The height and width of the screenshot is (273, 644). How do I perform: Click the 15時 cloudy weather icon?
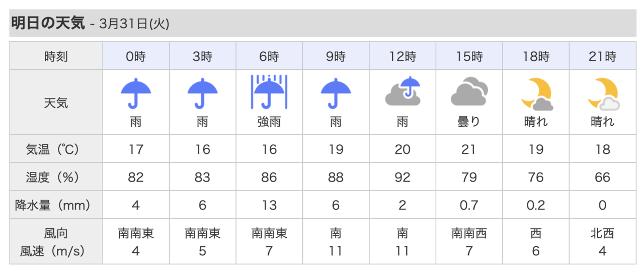469,92
